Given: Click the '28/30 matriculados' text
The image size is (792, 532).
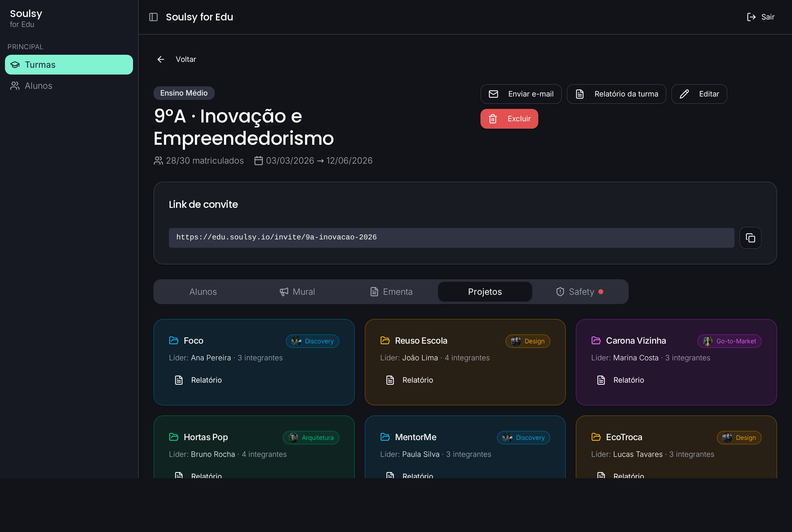Looking at the screenshot, I should tap(204, 161).
